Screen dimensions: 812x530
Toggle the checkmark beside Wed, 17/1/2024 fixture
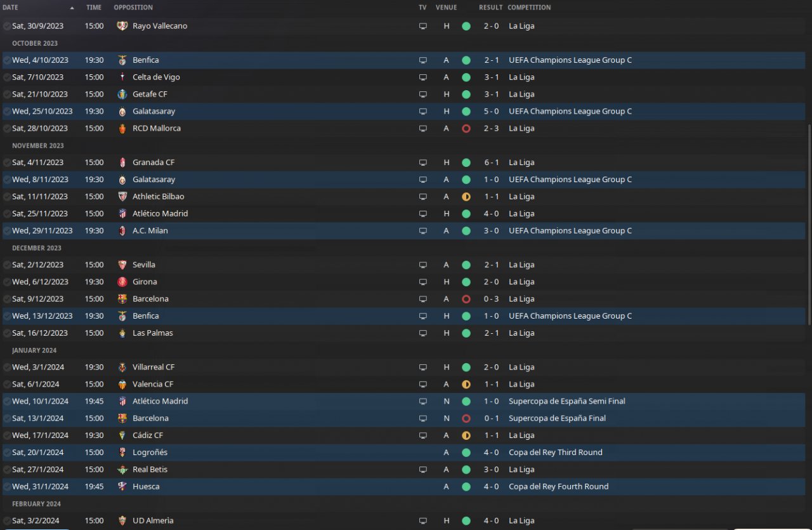pyautogui.click(x=6, y=436)
